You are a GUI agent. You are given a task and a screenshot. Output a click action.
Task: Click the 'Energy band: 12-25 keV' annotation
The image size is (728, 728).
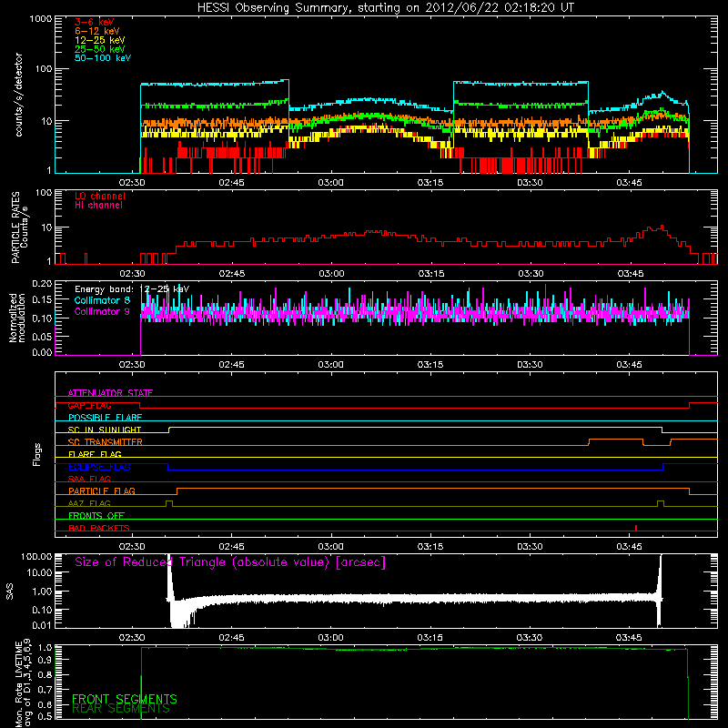[132, 289]
